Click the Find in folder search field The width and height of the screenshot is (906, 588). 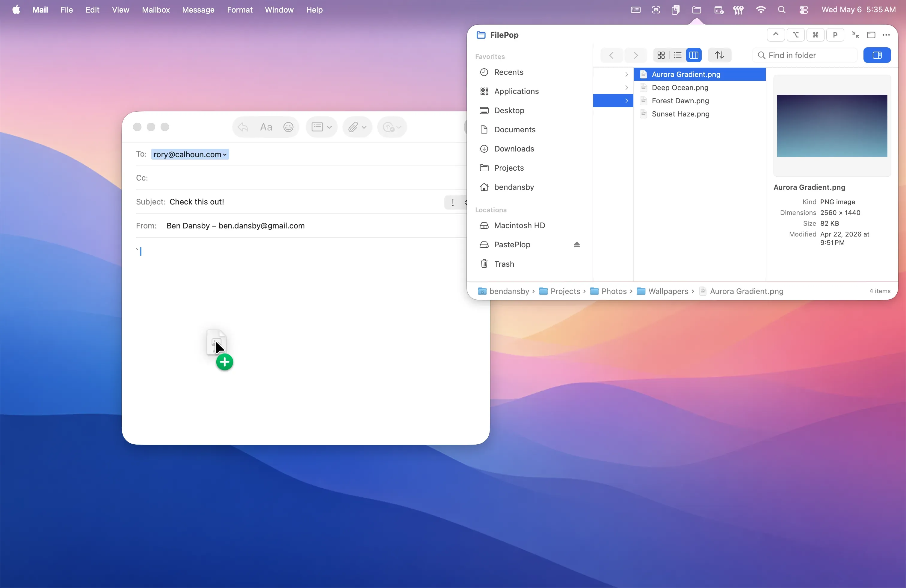tap(804, 55)
